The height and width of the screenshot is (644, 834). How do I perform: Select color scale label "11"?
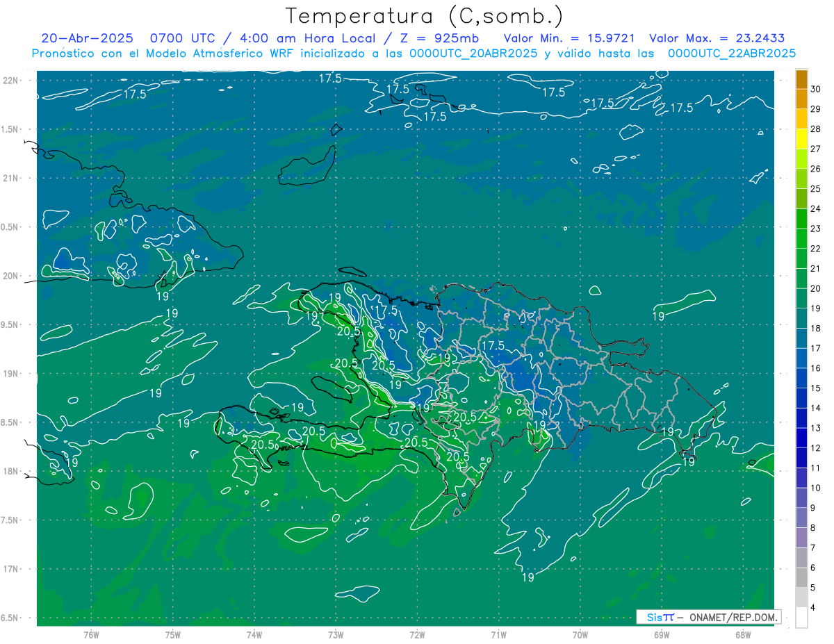(816, 468)
